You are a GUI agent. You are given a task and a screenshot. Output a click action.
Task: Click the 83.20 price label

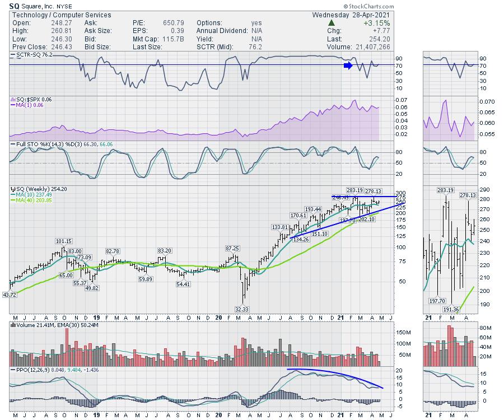click(165, 251)
